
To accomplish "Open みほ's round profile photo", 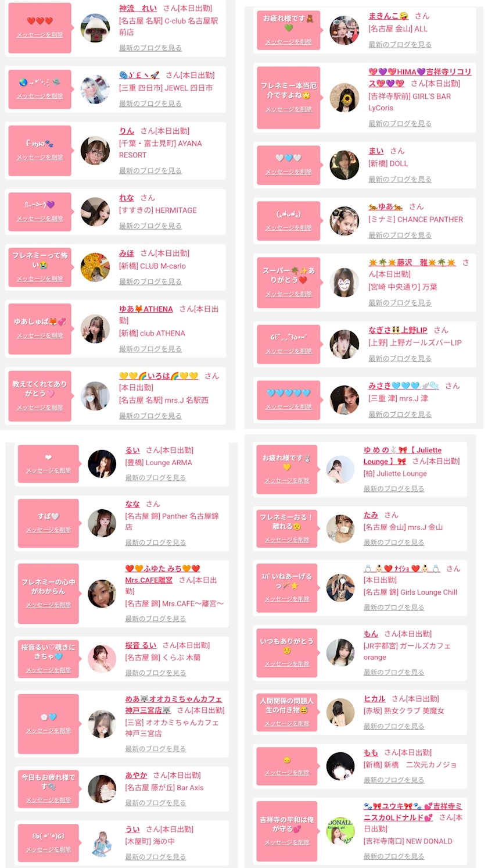I will click(x=95, y=267).
